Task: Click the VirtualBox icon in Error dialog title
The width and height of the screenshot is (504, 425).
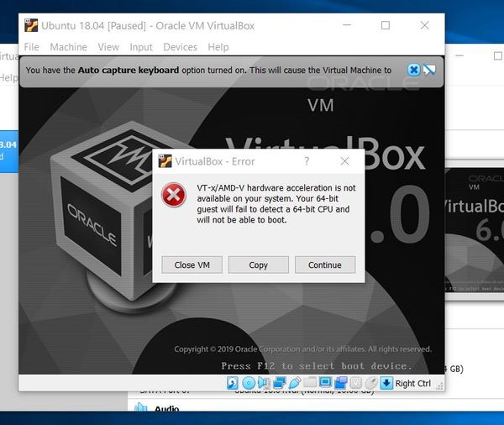Action: pyautogui.click(x=165, y=161)
